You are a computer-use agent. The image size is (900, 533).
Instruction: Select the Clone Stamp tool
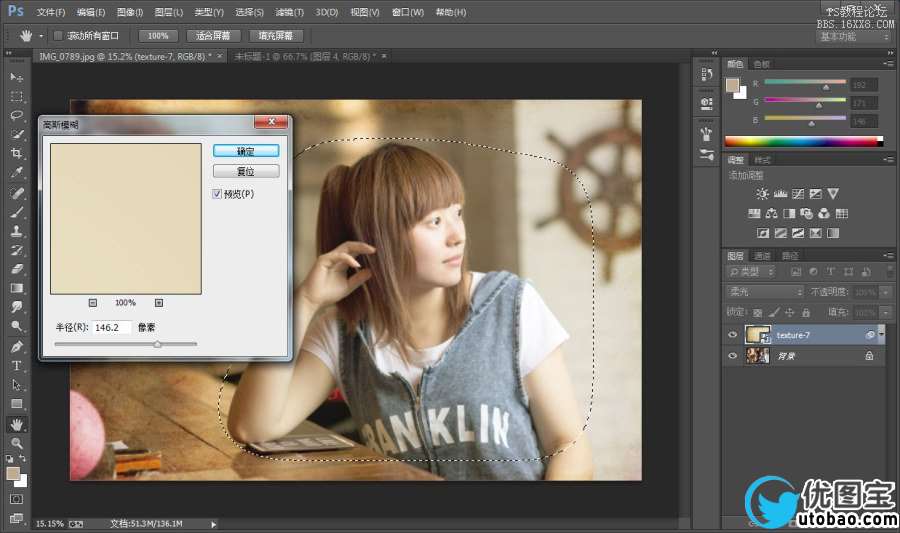click(16, 231)
